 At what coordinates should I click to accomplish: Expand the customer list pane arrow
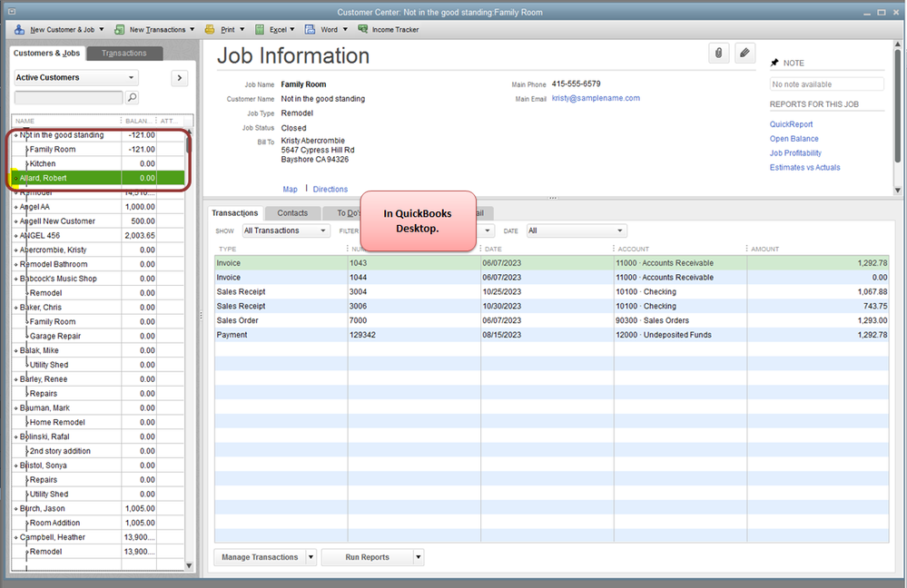[180, 77]
